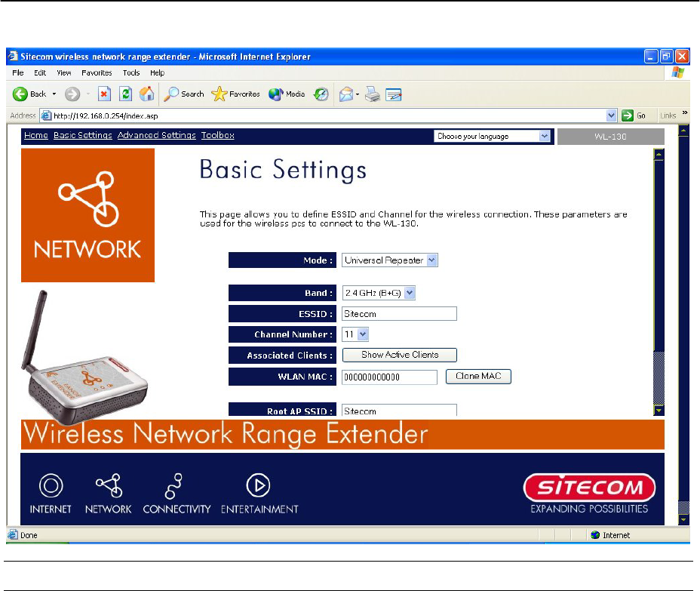Click the range extender device picture
700x591 pixels.
point(84,357)
